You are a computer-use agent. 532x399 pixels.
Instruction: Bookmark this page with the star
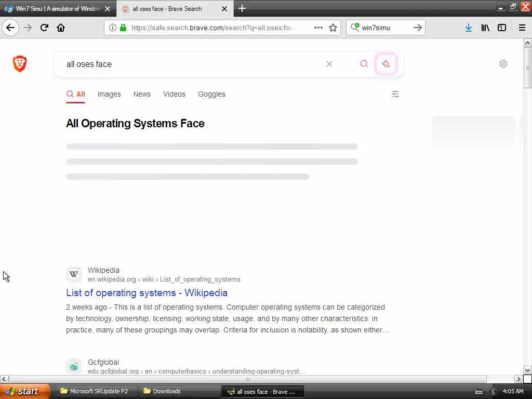[333, 28]
